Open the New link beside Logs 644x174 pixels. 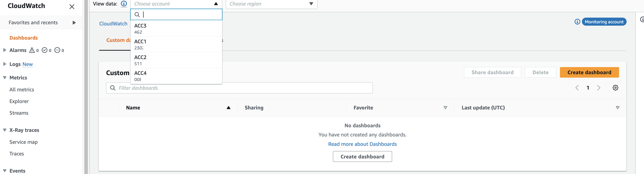pos(27,64)
